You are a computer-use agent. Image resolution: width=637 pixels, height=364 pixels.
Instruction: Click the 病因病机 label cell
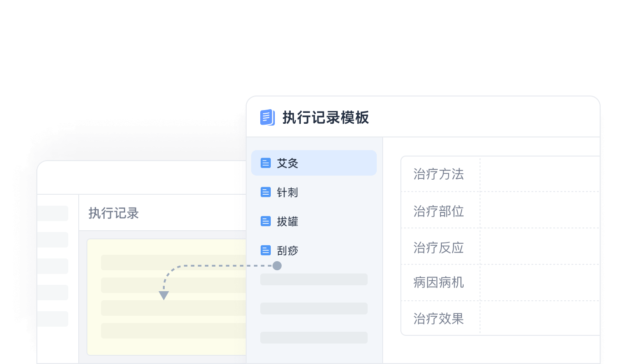tap(440, 283)
